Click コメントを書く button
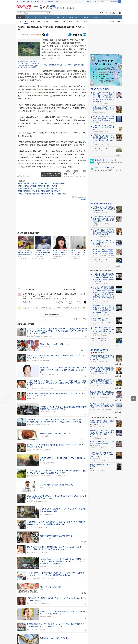Image resolution: width=138 pixels, height=644 pixels. click(69, 289)
